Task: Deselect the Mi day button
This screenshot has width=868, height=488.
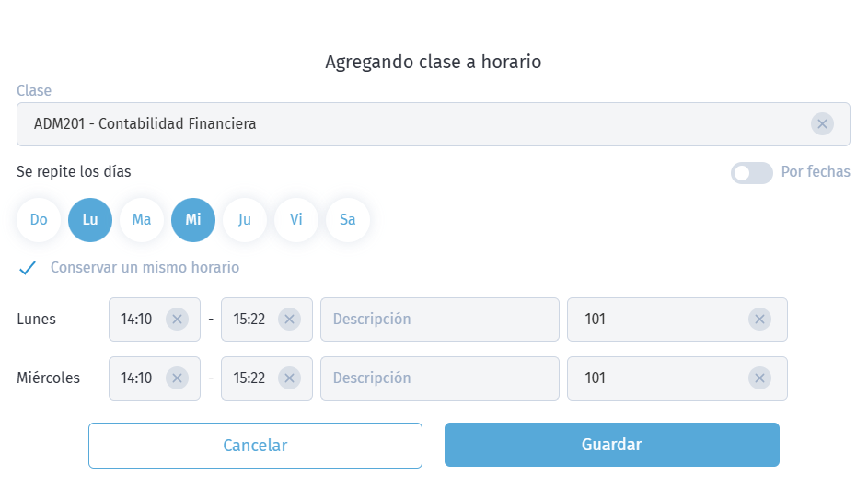Action: [193, 220]
